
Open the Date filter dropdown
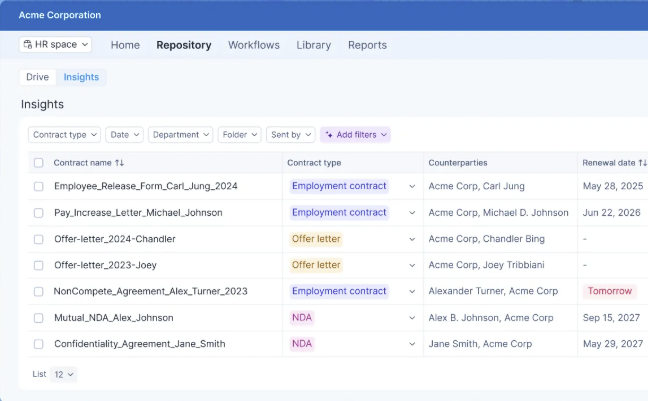pyautogui.click(x=124, y=135)
